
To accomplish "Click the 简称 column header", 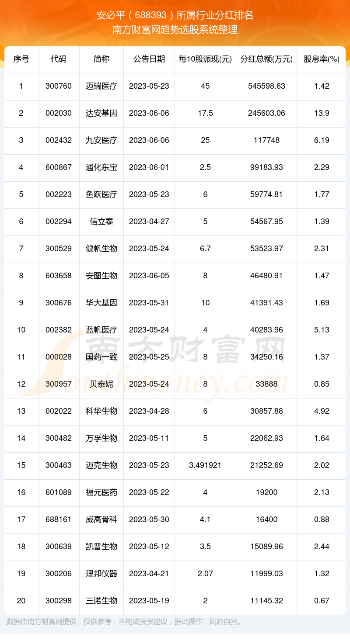I will point(101,59).
